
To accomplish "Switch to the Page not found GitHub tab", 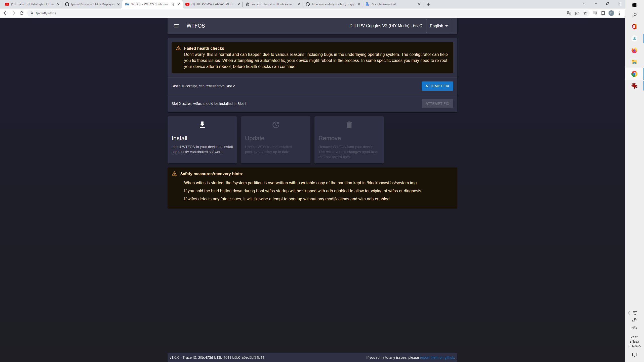I will coord(272,4).
